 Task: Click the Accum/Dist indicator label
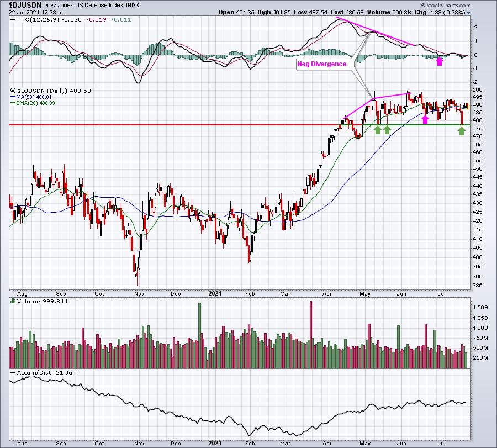tap(46, 372)
